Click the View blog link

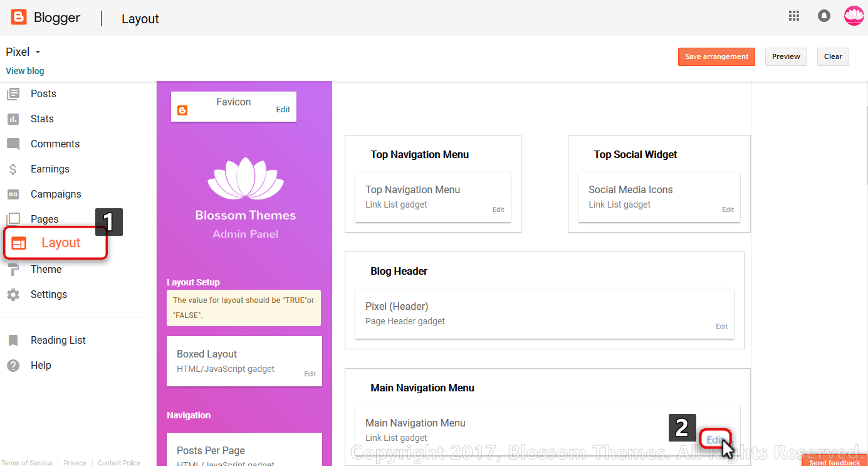pyautogui.click(x=25, y=71)
